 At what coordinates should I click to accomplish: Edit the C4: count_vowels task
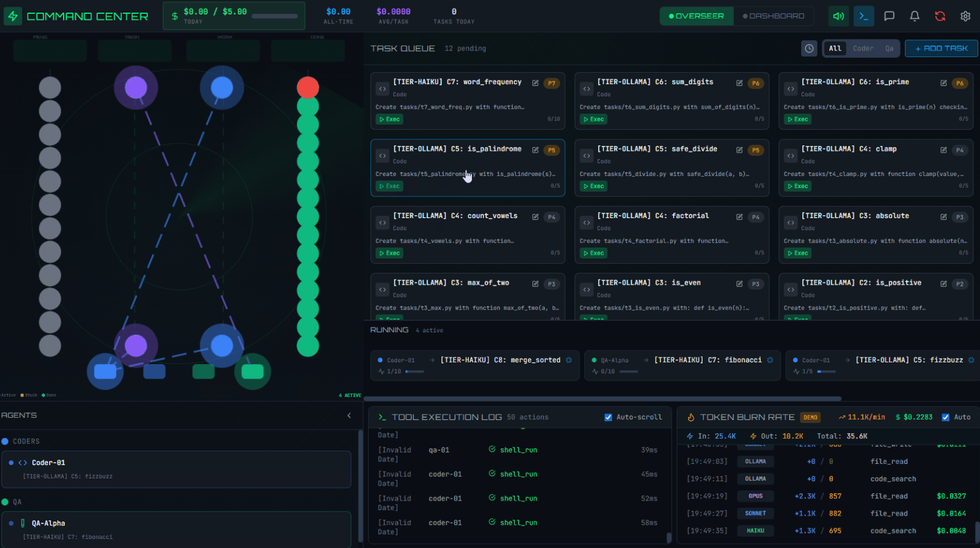535,217
